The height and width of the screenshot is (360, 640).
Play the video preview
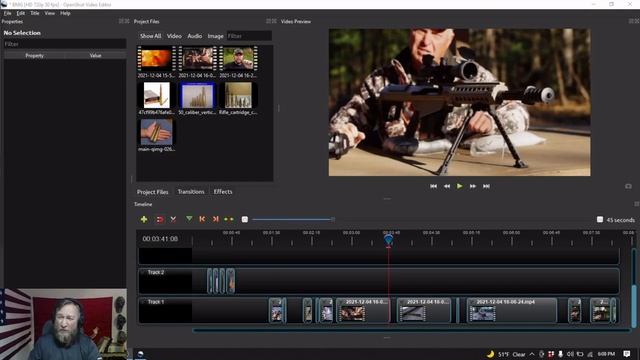pos(460,186)
